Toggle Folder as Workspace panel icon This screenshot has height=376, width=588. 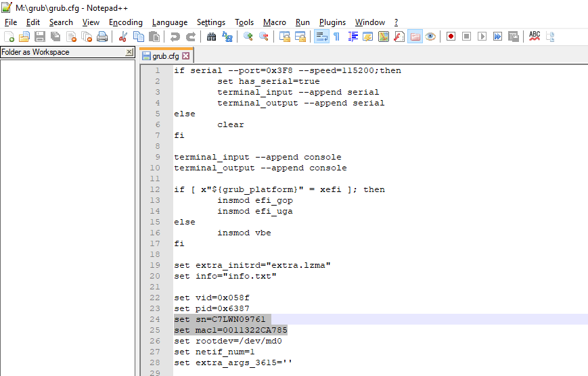point(415,37)
